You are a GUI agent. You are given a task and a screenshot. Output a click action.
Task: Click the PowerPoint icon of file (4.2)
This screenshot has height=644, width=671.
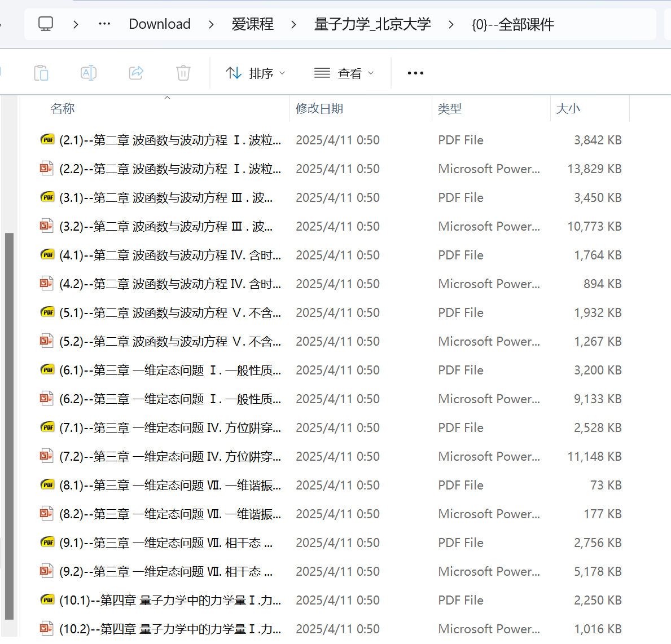click(x=47, y=283)
